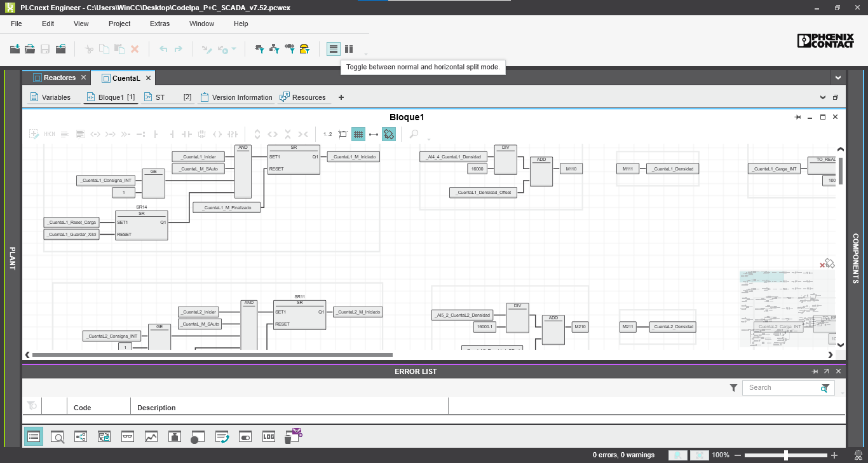Click the New Project toolbar icon
The height and width of the screenshot is (463, 868).
click(x=15, y=49)
